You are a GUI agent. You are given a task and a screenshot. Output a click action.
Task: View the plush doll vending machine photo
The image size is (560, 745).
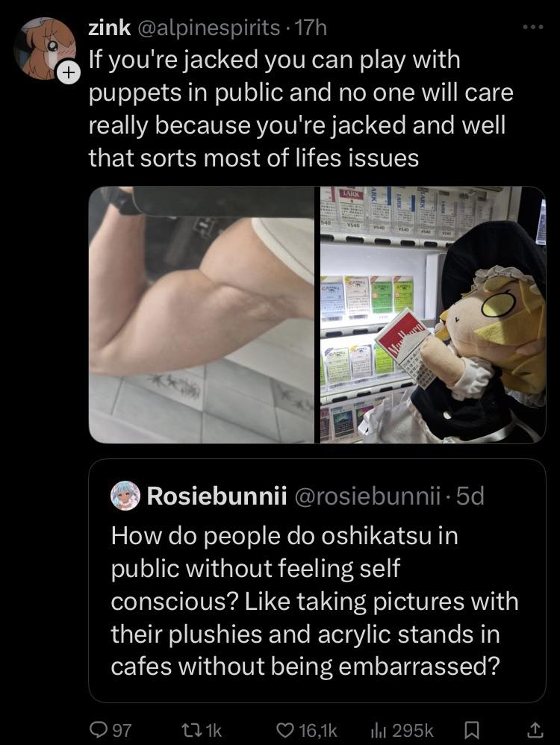(433, 314)
